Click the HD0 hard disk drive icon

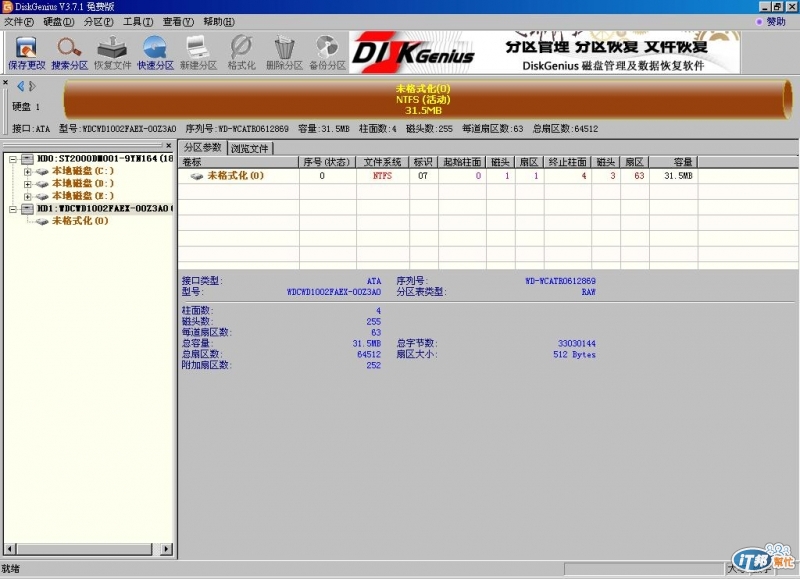click(x=27, y=159)
